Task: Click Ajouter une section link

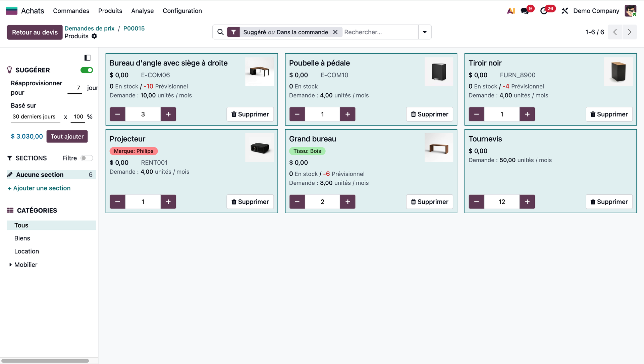Action: 39,188
